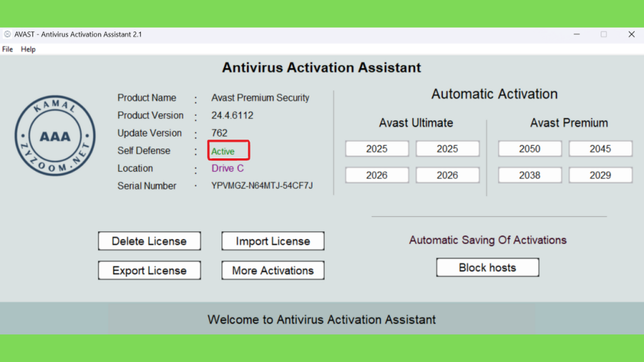
Task: Click the 'Serial Number' label
Action: click(x=147, y=186)
